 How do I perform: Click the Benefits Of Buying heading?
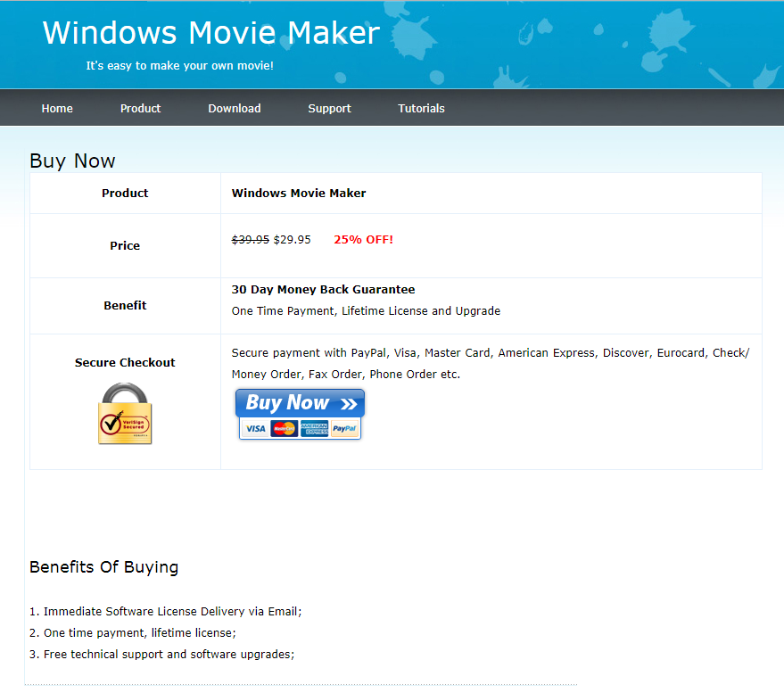click(x=103, y=567)
